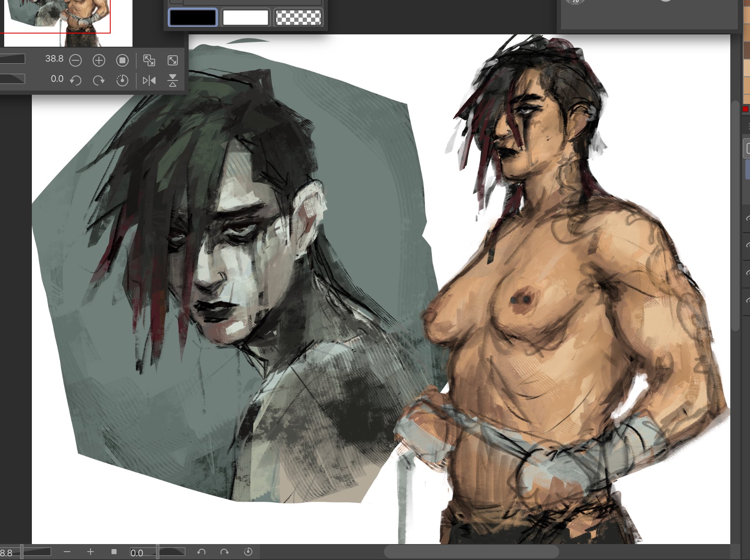Click Navigator zoom out minus icon
This screenshot has height=560, width=750.
point(75,61)
